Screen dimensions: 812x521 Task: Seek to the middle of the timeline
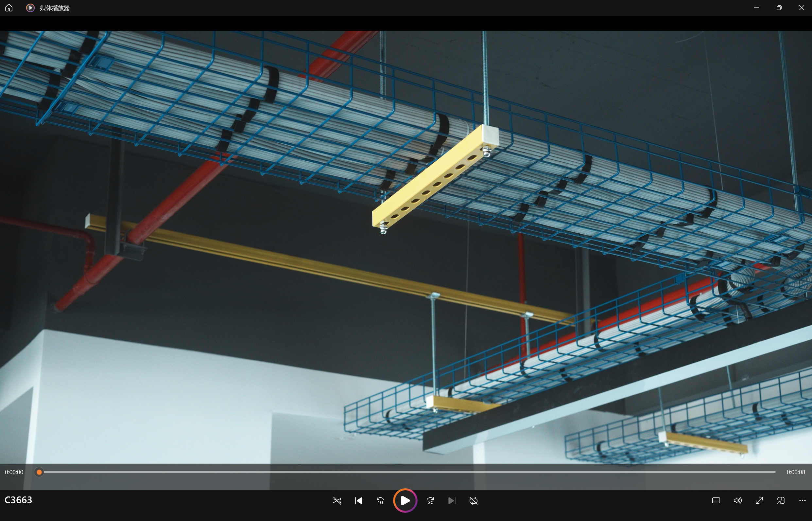[407, 472]
